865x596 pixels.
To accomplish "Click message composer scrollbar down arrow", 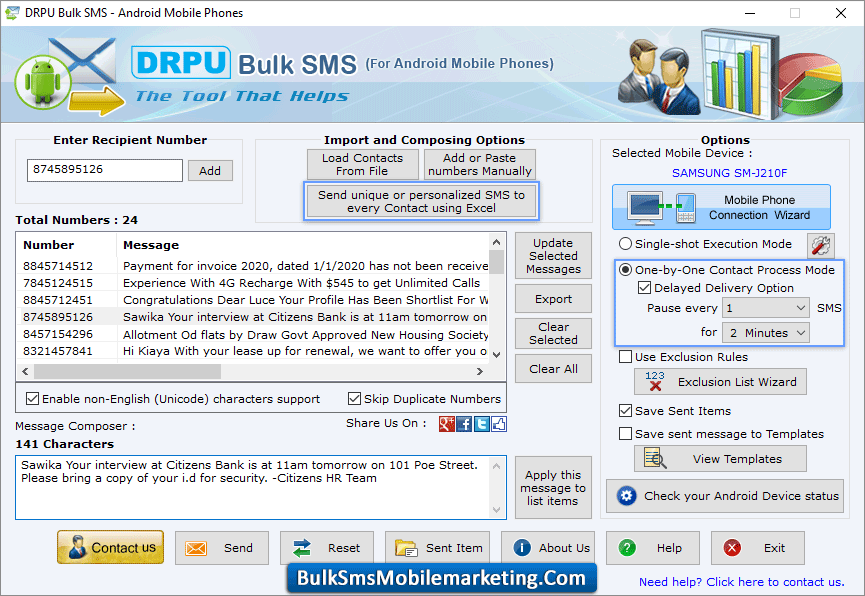I will click(496, 510).
